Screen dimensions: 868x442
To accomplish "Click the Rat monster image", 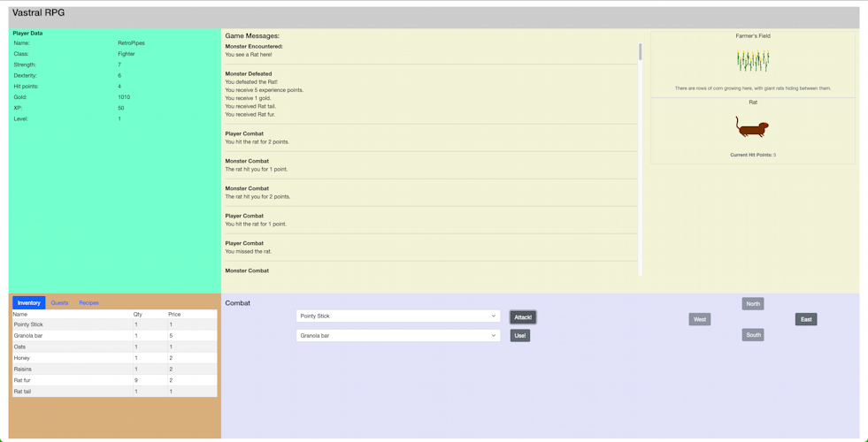I will pos(752,127).
